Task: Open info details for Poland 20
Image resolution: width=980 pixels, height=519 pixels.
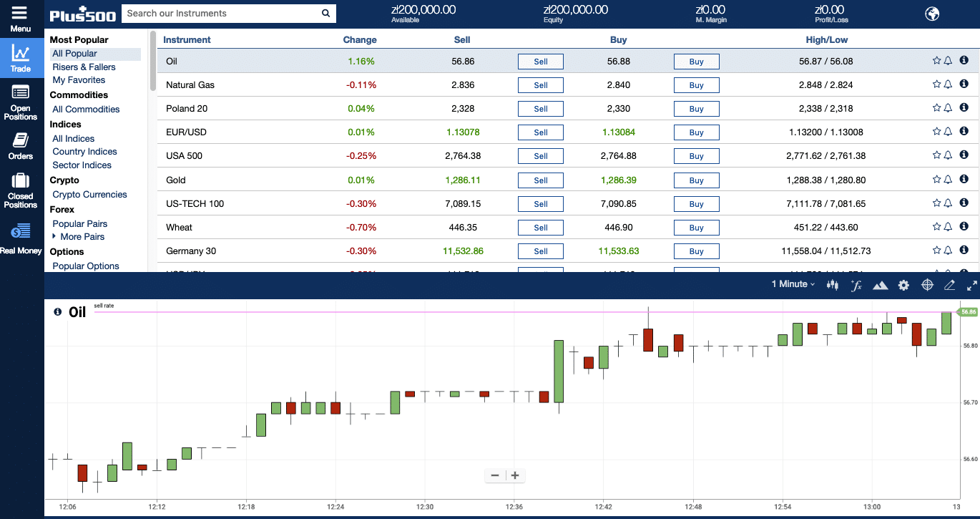Action: [x=964, y=108]
